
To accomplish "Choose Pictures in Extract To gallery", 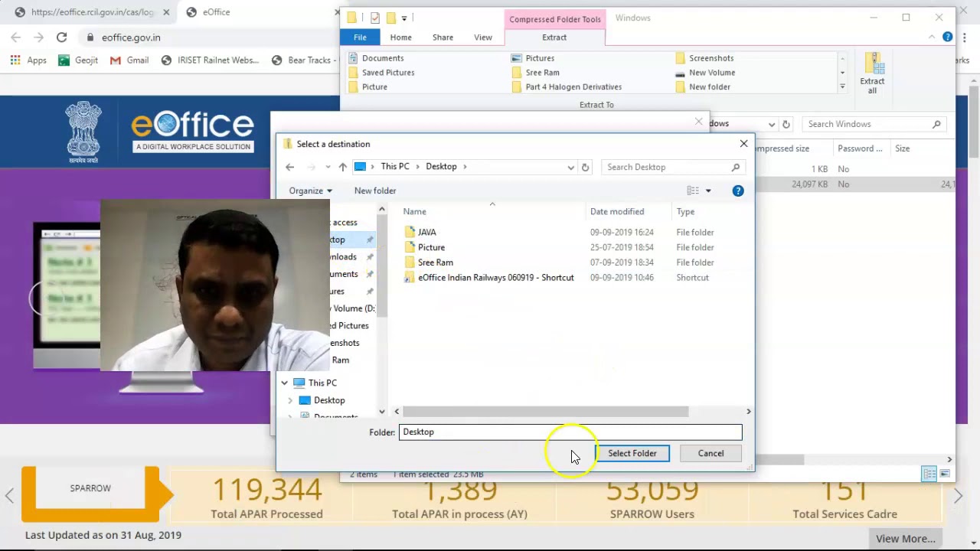I will (x=533, y=58).
